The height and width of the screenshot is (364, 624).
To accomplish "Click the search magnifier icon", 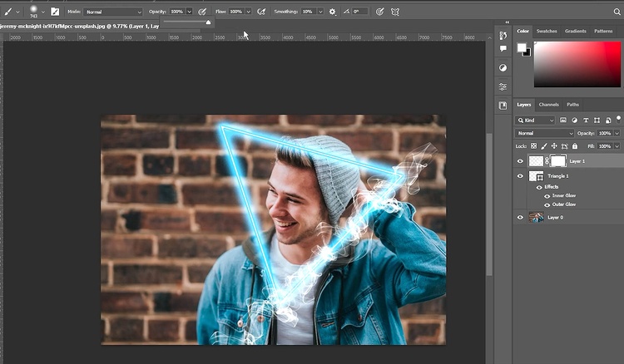I will 522,121.
